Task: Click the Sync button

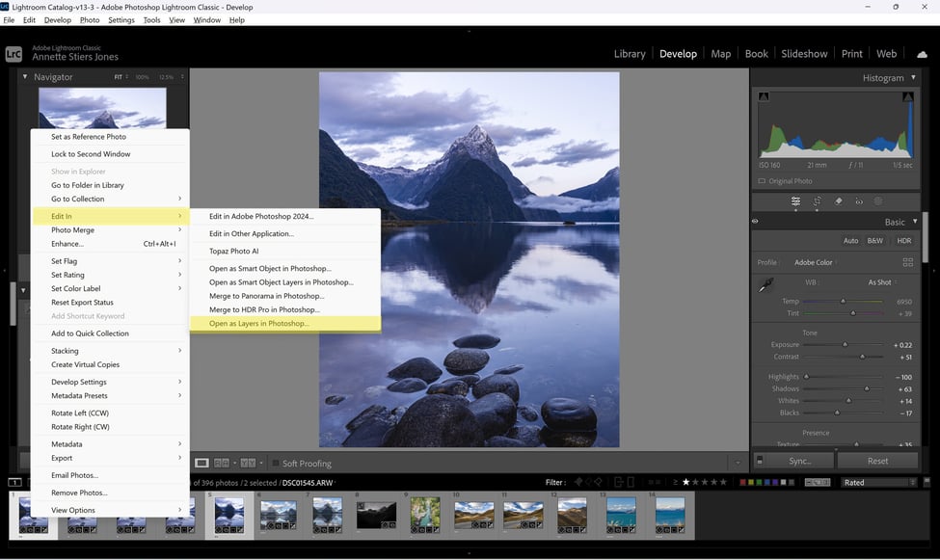Action: pyautogui.click(x=799, y=461)
